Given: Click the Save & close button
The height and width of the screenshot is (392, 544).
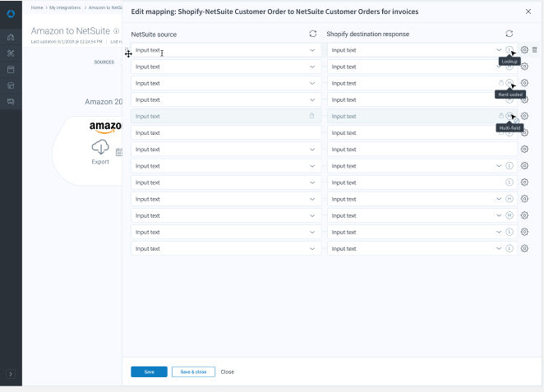Looking at the screenshot, I should point(193,371).
